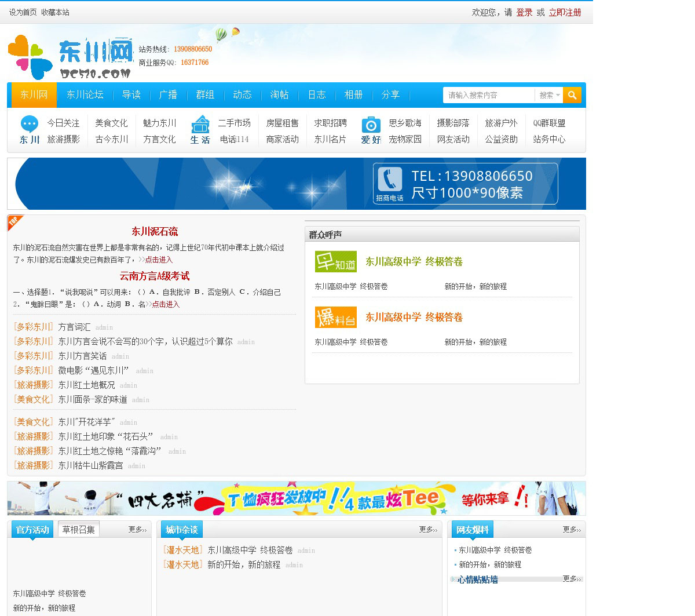Switch to the 草根召集 tab
This screenshot has height=616, width=695.
[x=79, y=530]
